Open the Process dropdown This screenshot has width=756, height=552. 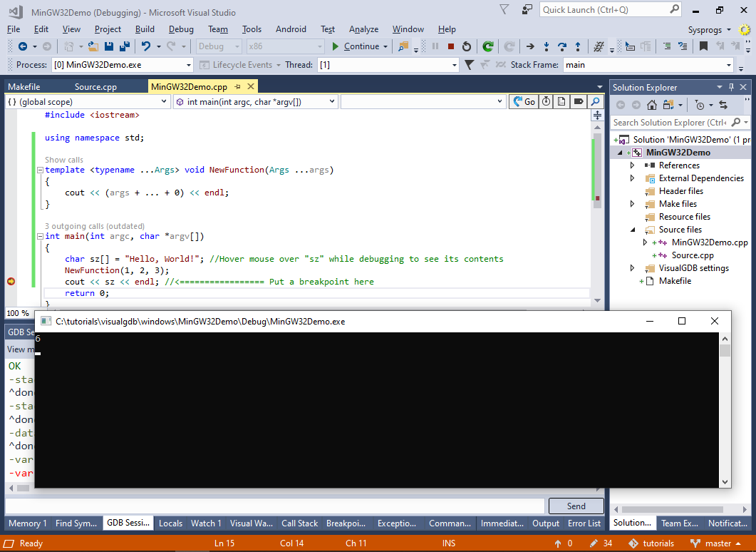pyautogui.click(x=189, y=65)
